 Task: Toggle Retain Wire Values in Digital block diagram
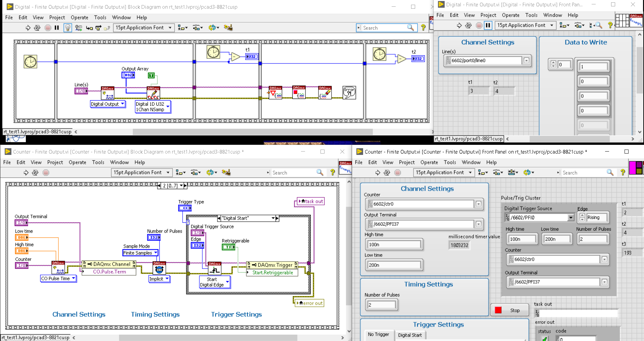click(x=79, y=28)
